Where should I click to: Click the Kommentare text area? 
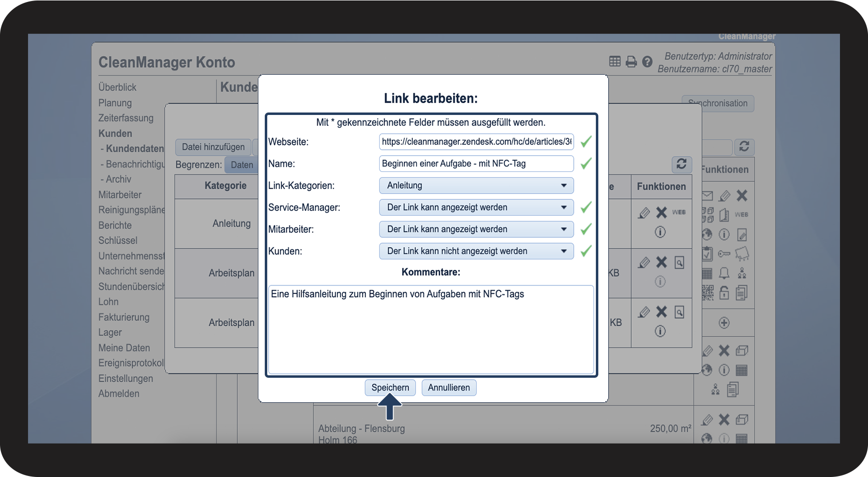(x=431, y=330)
